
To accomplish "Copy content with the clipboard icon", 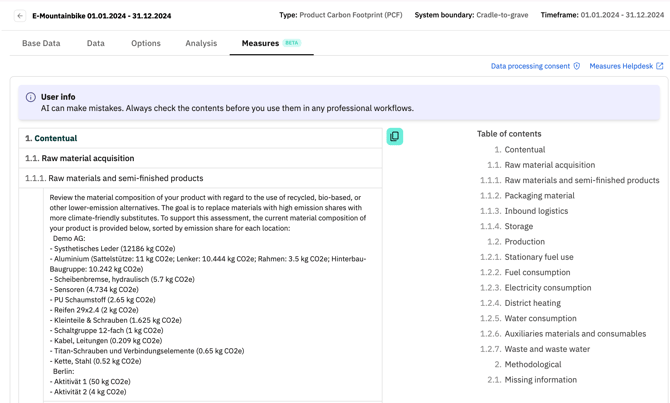I will (x=395, y=136).
